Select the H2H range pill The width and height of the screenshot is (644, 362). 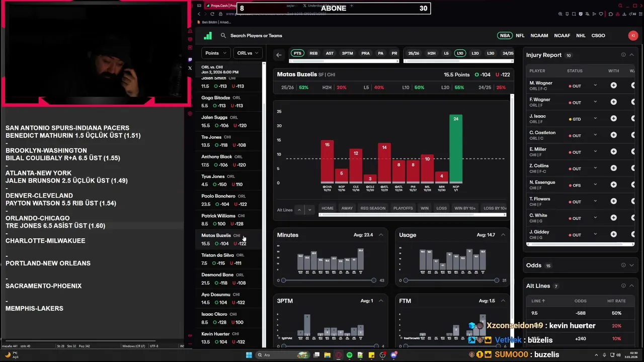(x=431, y=53)
